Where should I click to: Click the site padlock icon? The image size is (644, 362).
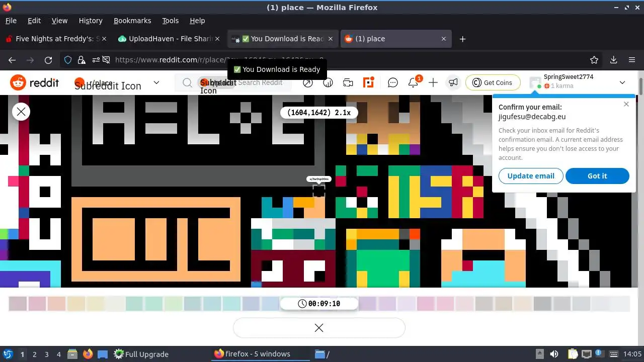[x=82, y=60]
